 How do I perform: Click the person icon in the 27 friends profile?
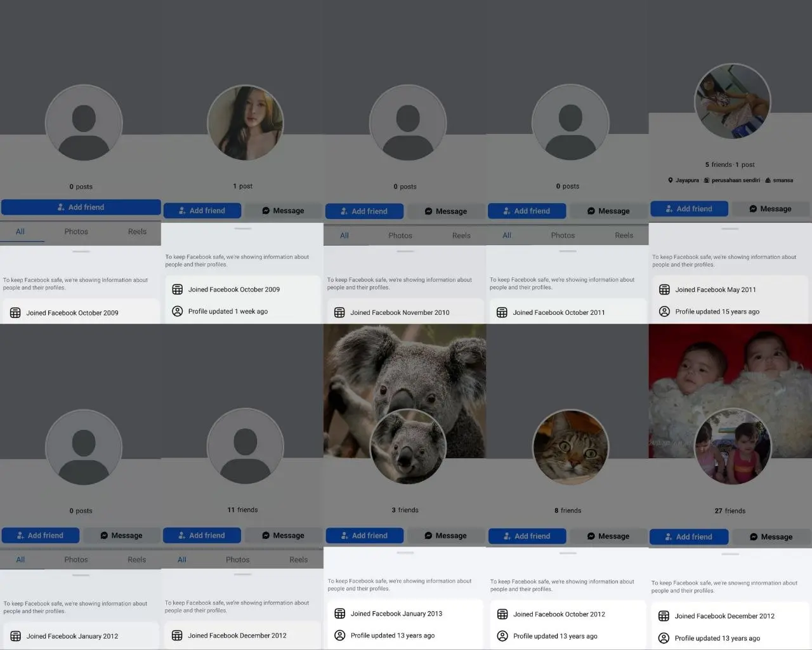point(664,638)
